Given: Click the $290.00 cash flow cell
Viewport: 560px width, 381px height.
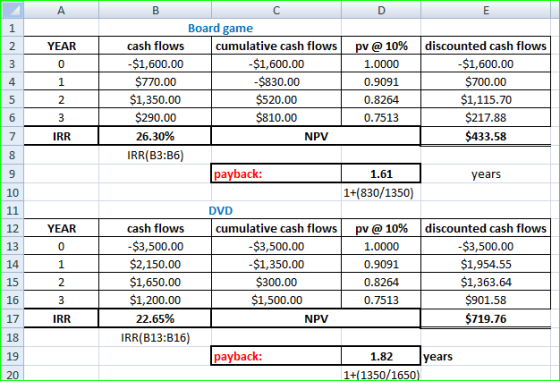Looking at the screenshot, I should tap(155, 117).
